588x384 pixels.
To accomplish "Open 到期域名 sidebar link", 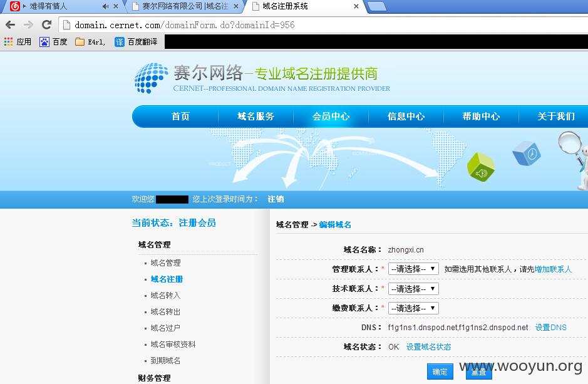I will coord(165,360).
